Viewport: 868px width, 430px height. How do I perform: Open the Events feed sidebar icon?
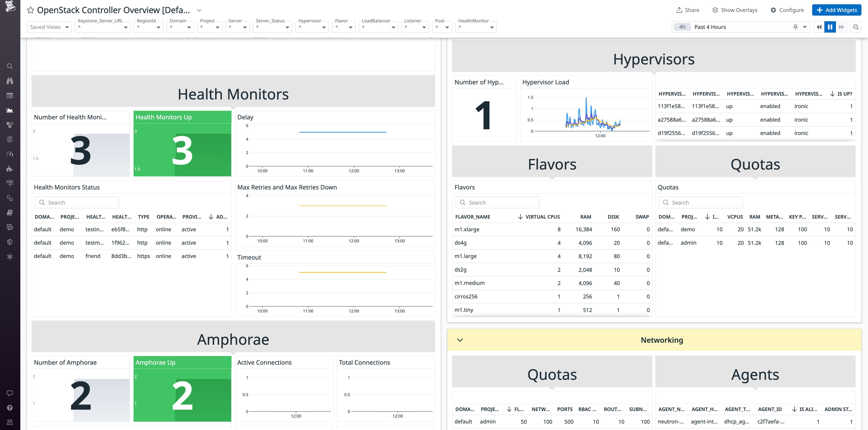coord(10,95)
